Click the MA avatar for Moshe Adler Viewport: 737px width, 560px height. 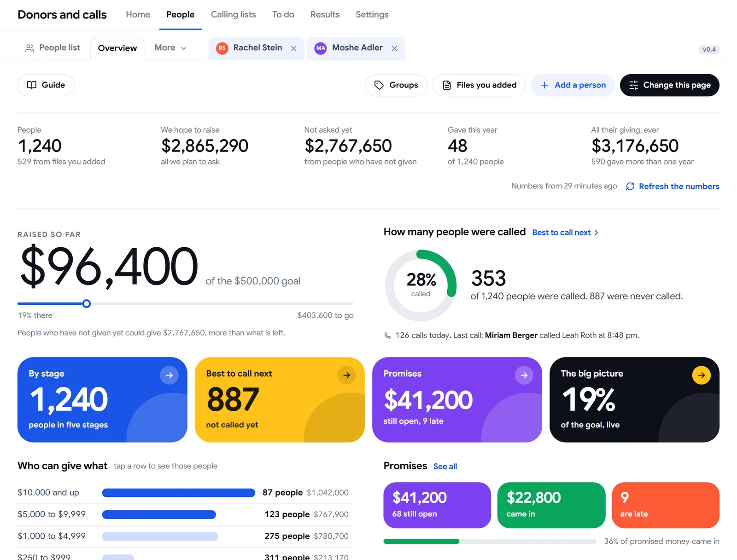(x=321, y=48)
